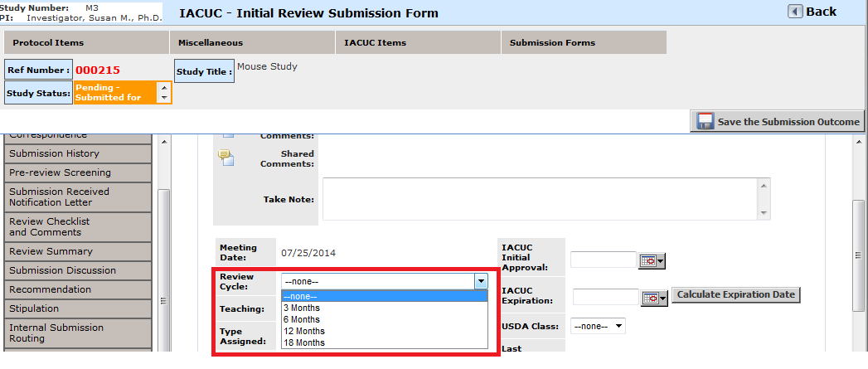868x369 pixels.
Task: Open Recommendation sidebar item
Action: coord(77,289)
